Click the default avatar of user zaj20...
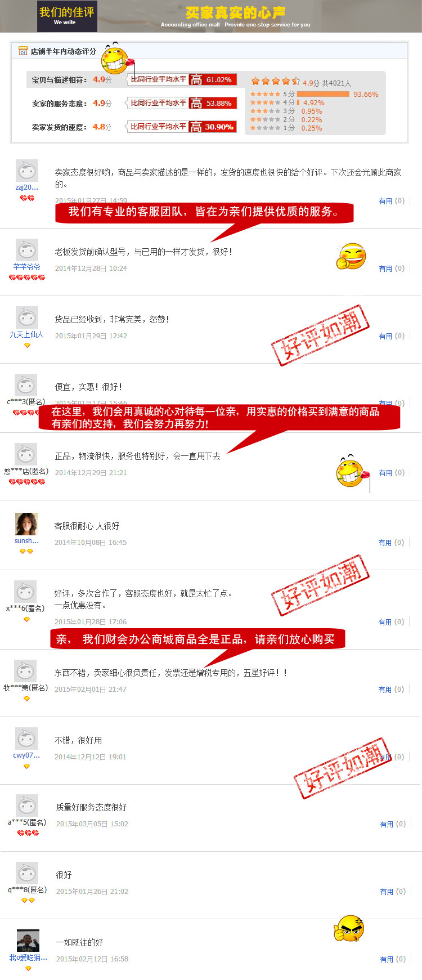Image resolution: width=422 pixels, height=980 pixels. pyautogui.click(x=26, y=171)
